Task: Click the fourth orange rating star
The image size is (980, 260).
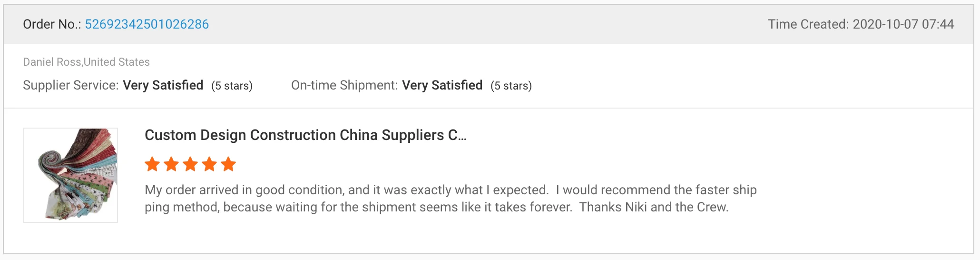Action: click(x=209, y=164)
